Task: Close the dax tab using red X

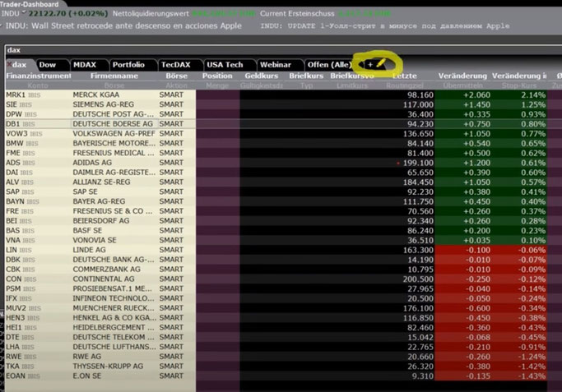Action: (9, 64)
